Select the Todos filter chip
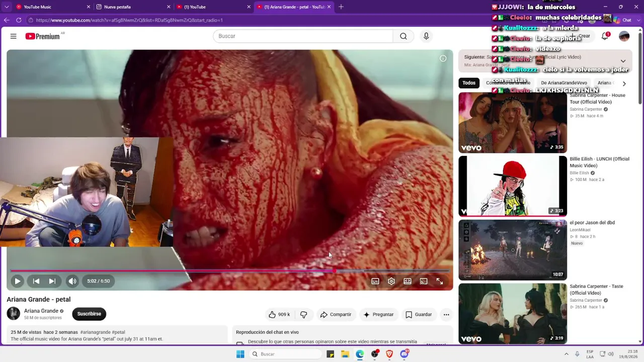The image size is (644, 362). [469, 83]
